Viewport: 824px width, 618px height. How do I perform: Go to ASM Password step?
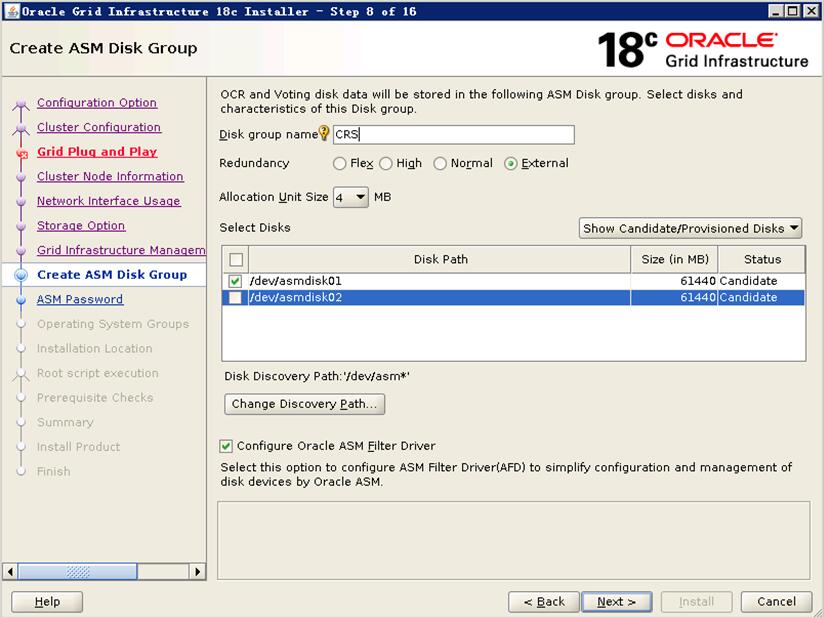pos(80,300)
